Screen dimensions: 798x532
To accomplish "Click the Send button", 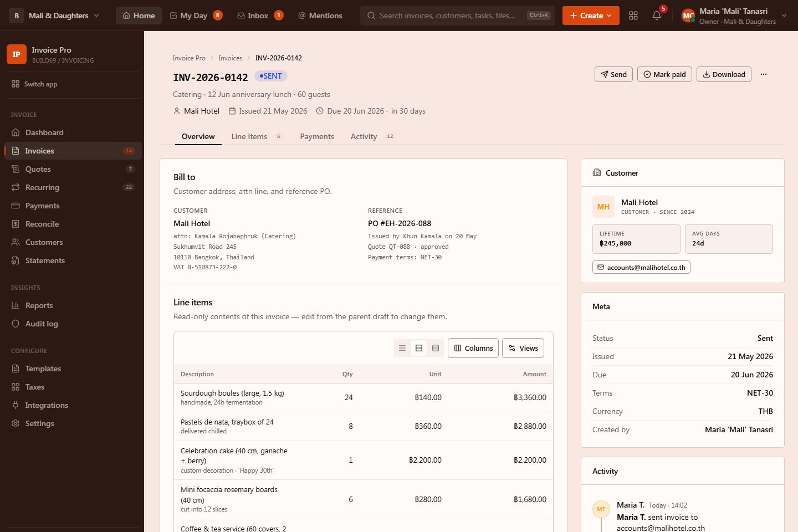I will tap(614, 74).
